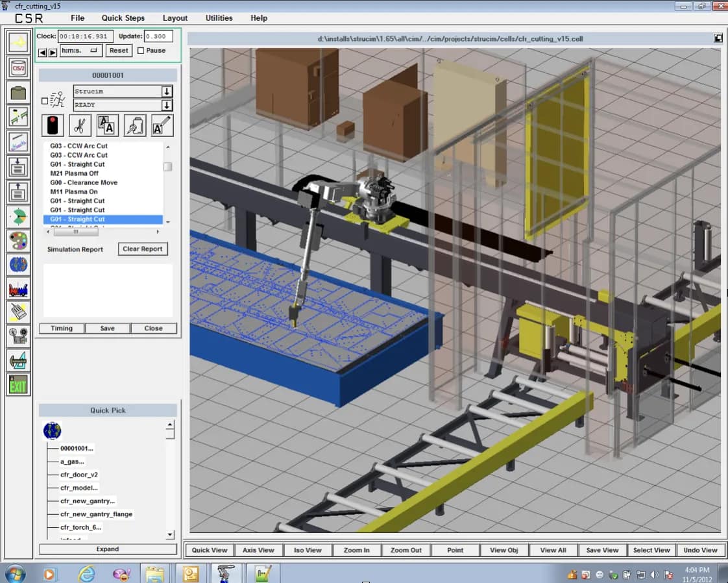The width and height of the screenshot is (728, 583).
Task: Open the READY status dropdown
Action: click(x=167, y=105)
